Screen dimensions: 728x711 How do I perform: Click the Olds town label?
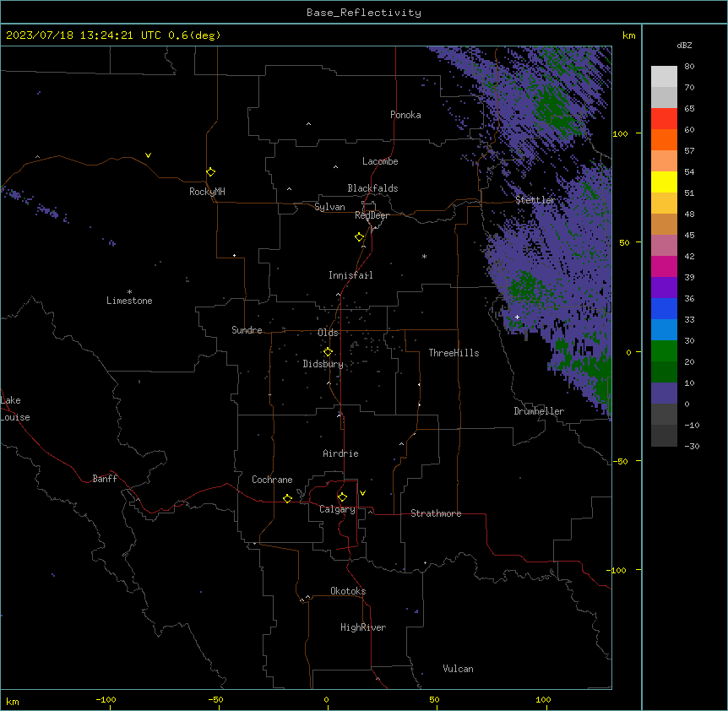pos(328,333)
